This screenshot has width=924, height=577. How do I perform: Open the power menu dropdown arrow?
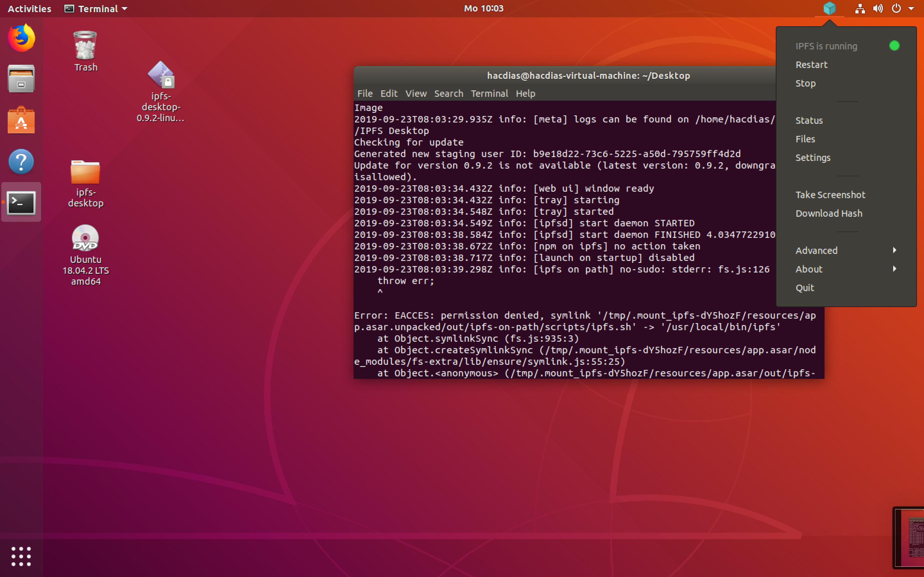tap(911, 8)
